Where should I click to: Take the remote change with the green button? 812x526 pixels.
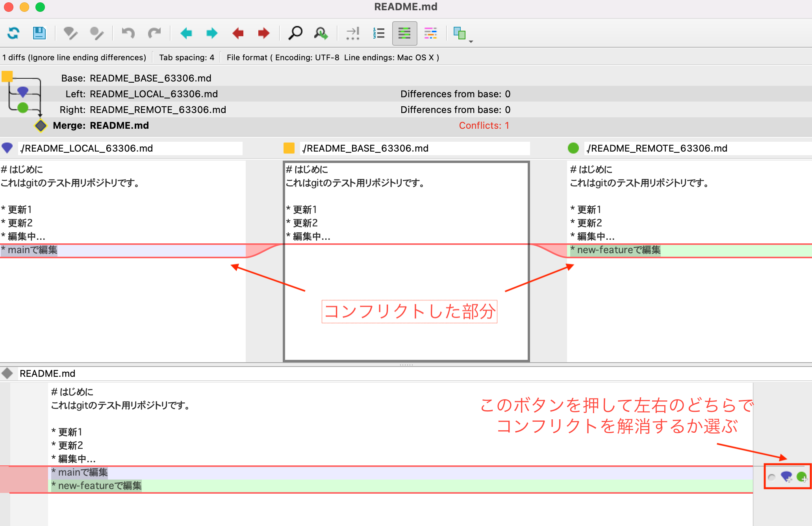tap(801, 477)
